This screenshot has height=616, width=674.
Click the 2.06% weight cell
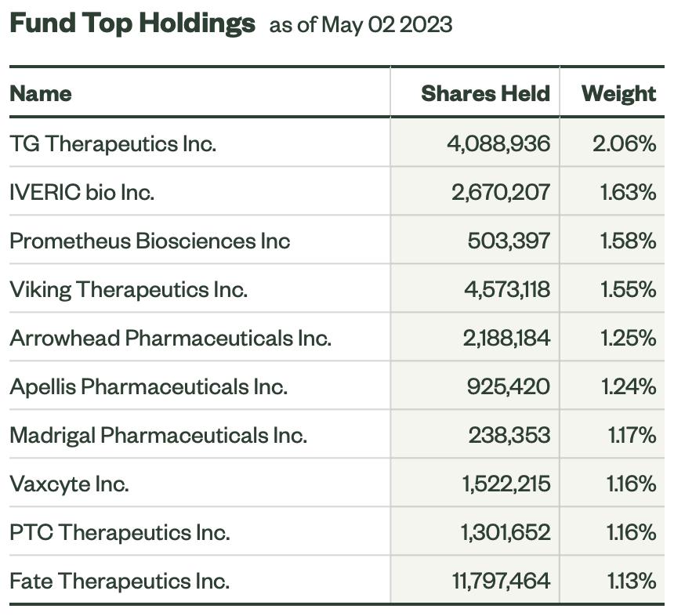(x=625, y=143)
